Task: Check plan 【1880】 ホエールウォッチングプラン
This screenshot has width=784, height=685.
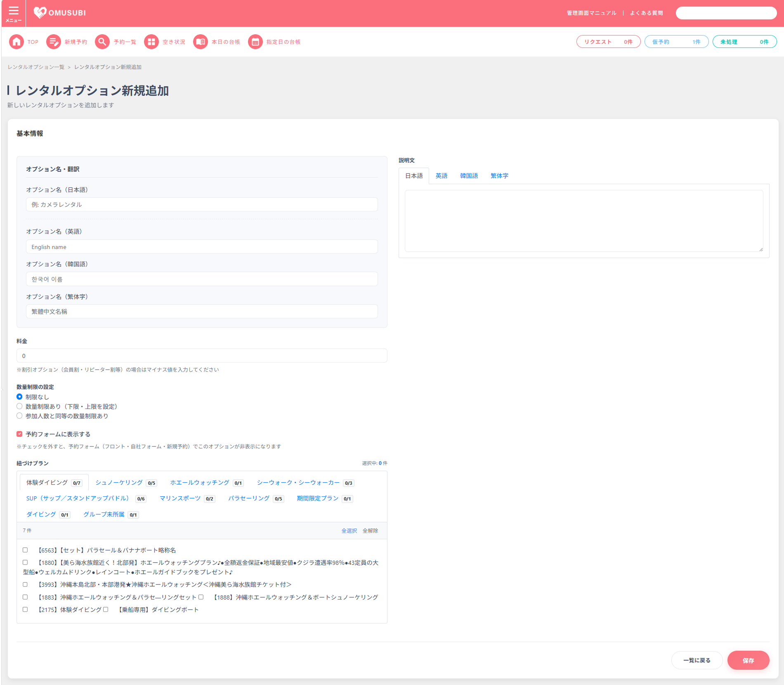Action: pos(25,562)
